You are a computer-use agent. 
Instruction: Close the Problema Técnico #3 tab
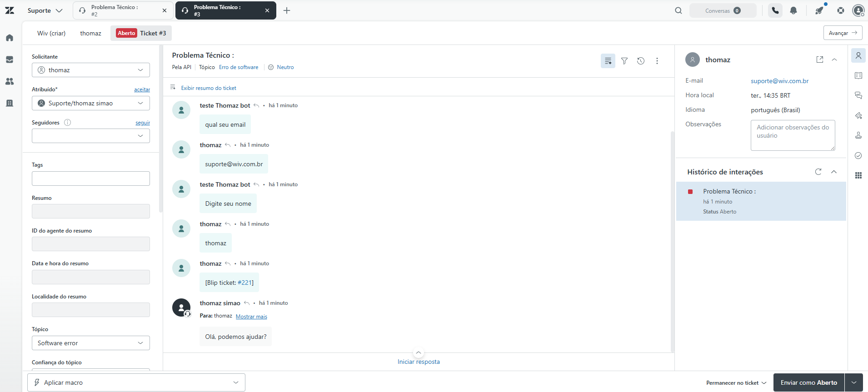click(267, 10)
